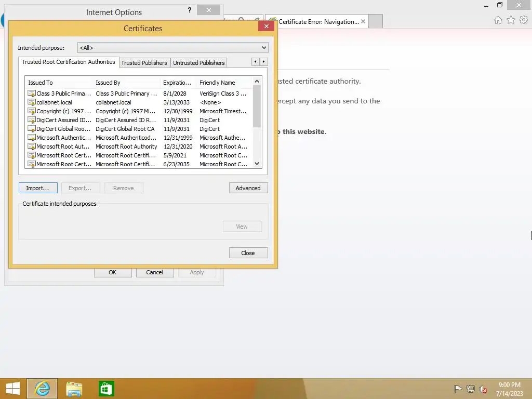
Task: Open a new blank browser tab
Action: point(376,21)
